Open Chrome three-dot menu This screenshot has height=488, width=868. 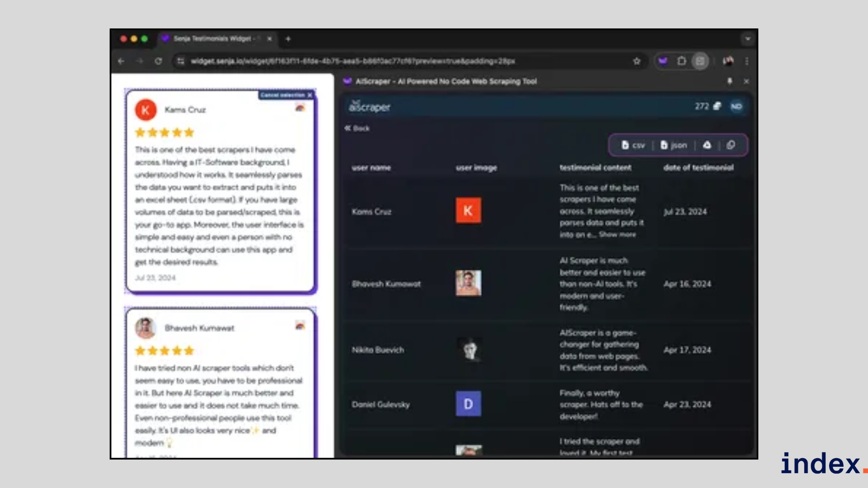pyautogui.click(x=747, y=61)
